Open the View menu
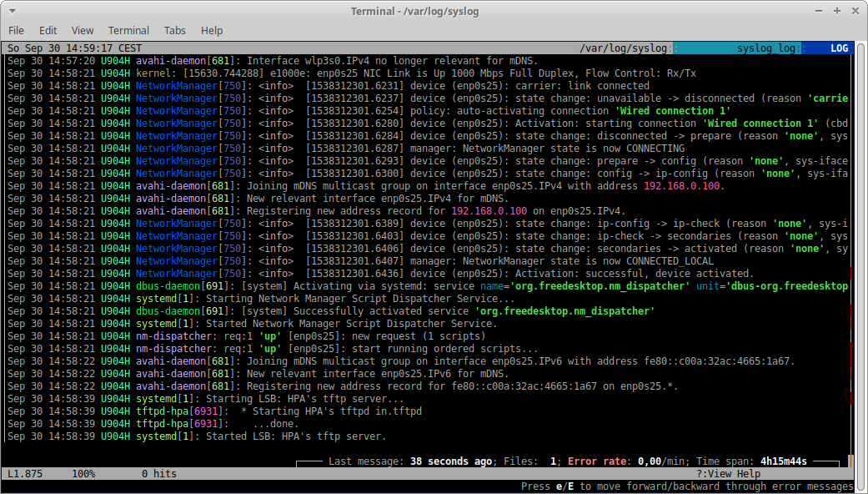The width and height of the screenshot is (868, 494). tap(83, 30)
